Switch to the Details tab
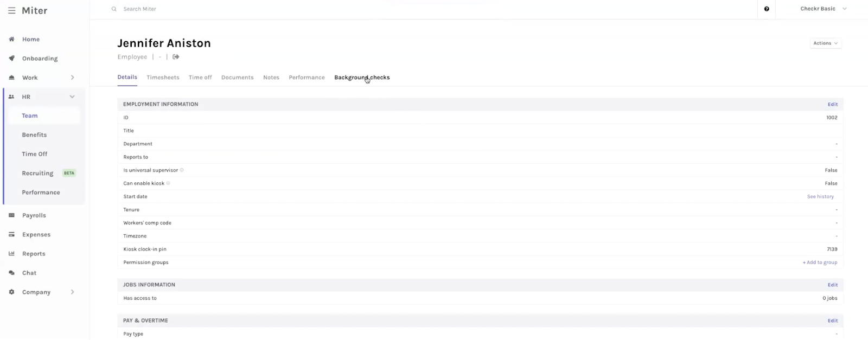Screen dimensions: 868x340 pos(127,77)
